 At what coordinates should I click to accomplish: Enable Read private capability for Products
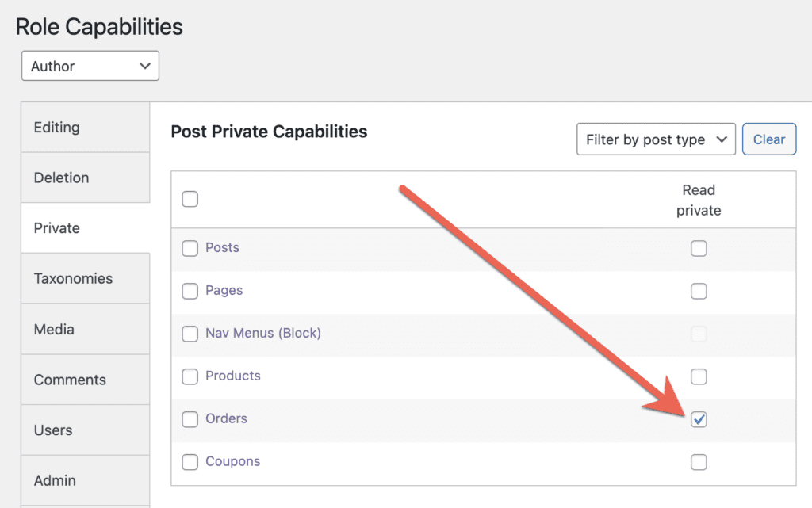pyautogui.click(x=699, y=376)
